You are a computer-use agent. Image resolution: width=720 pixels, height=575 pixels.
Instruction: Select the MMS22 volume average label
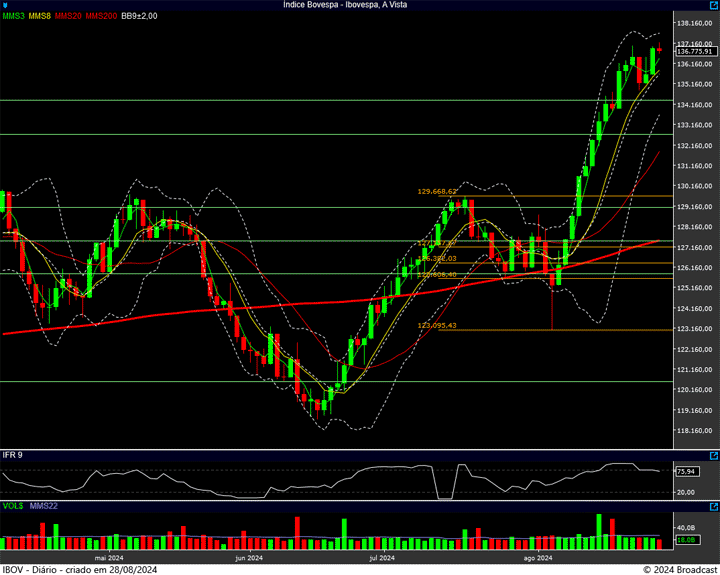tap(43, 507)
